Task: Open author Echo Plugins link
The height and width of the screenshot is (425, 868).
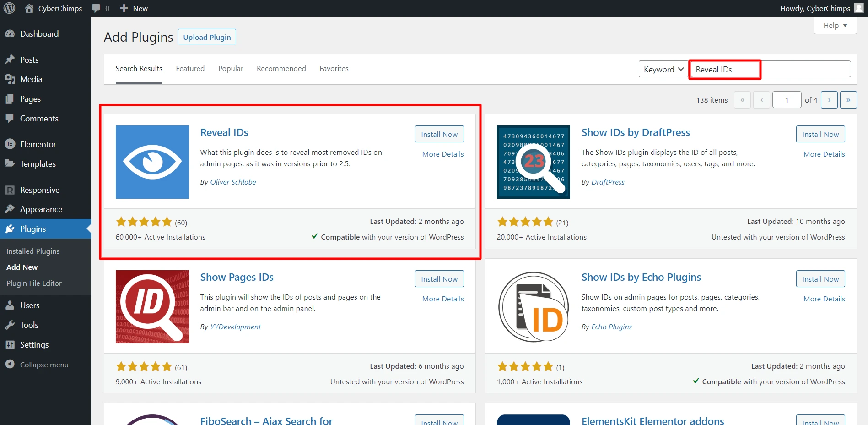Action: (x=611, y=327)
